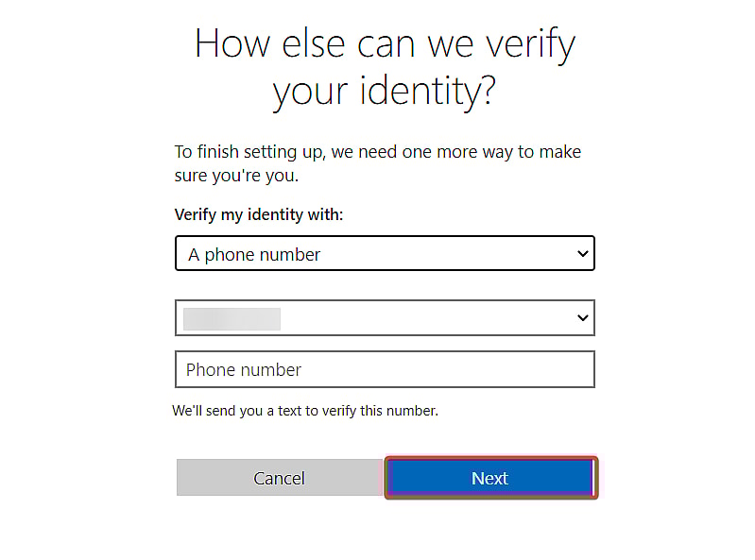Click the chevron arrow on the country code selector

click(x=583, y=317)
